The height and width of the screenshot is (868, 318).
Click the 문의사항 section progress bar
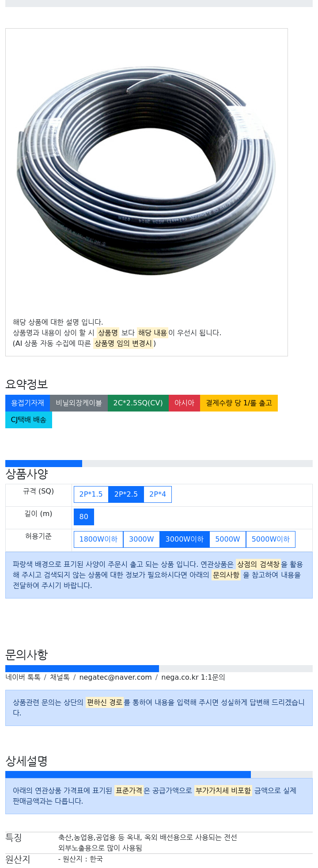click(x=82, y=669)
